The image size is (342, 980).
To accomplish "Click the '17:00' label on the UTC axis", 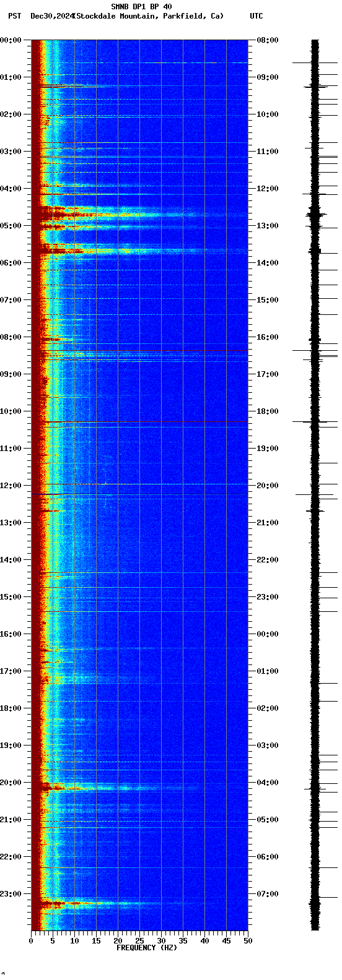I will click(268, 374).
